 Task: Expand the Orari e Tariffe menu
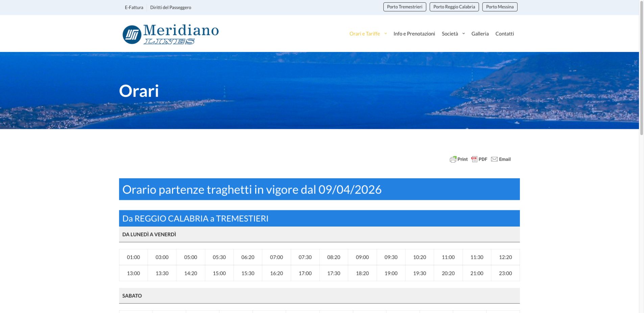(x=368, y=34)
